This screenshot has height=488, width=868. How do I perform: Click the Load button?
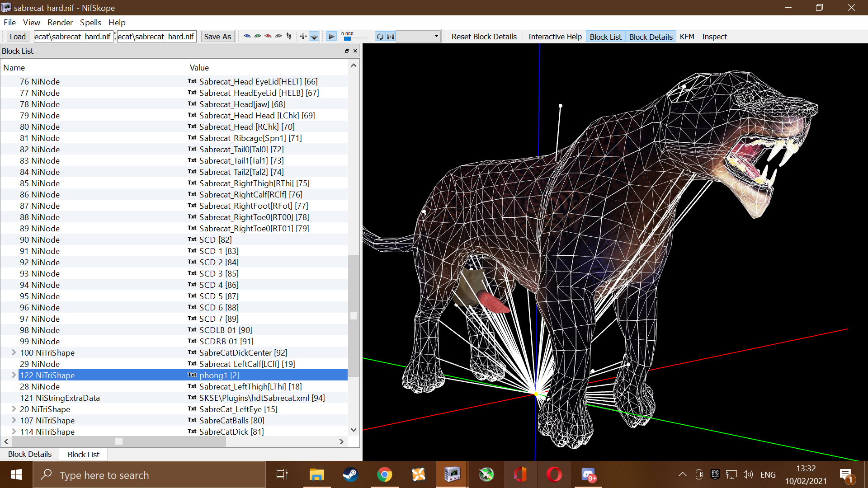point(18,37)
